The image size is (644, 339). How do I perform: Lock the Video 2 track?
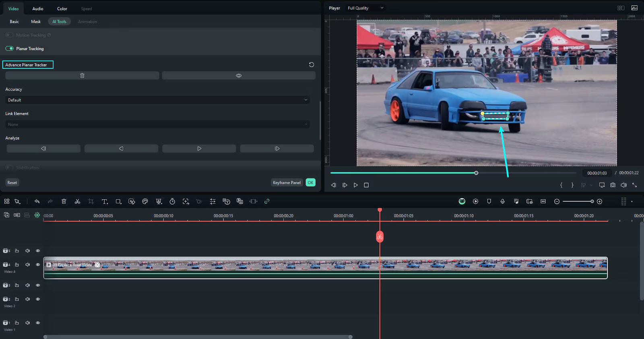pyautogui.click(x=17, y=299)
